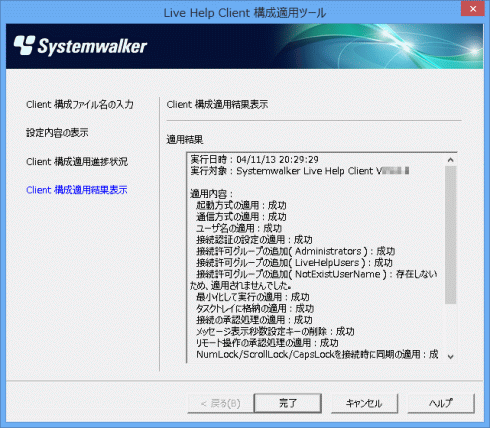This screenshot has width=490, height=428.
Task: Click the NotExistUserName group addition result line
Action: (313, 280)
